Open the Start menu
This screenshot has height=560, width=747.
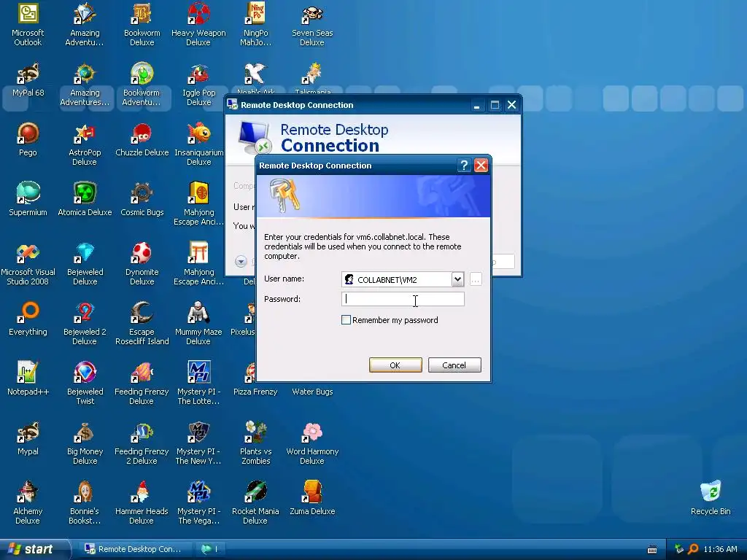35,549
